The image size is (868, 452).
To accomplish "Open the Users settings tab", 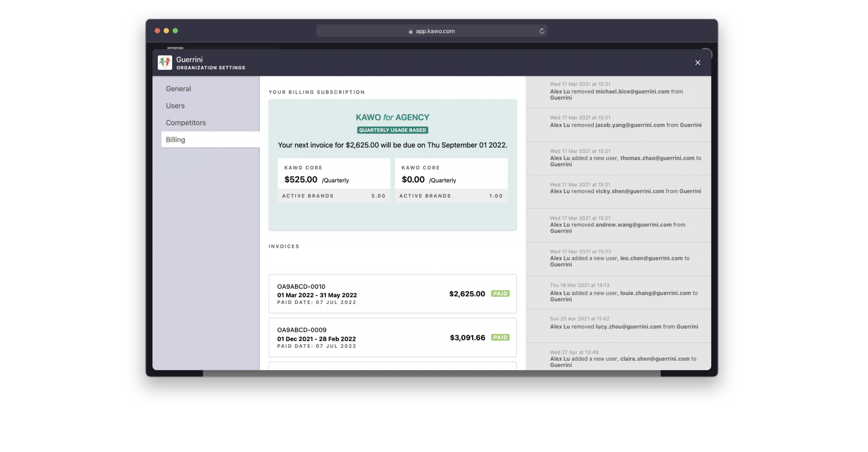I will 175,106.
